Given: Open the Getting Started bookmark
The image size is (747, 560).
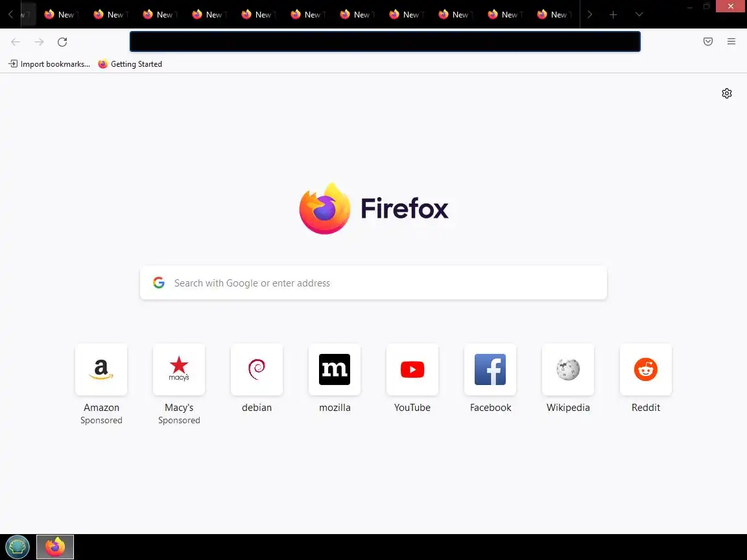Looking at the screenshot, I should tap(130, 64).
